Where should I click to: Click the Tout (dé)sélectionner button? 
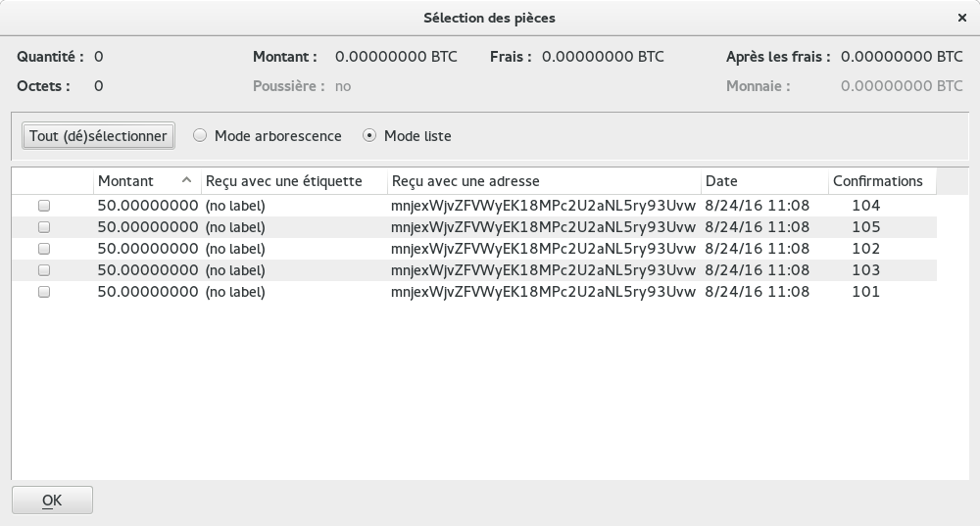click(x=98, y=136)
